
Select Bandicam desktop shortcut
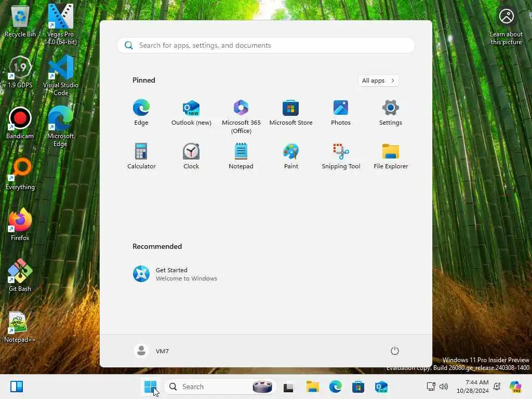coord(20,123)
